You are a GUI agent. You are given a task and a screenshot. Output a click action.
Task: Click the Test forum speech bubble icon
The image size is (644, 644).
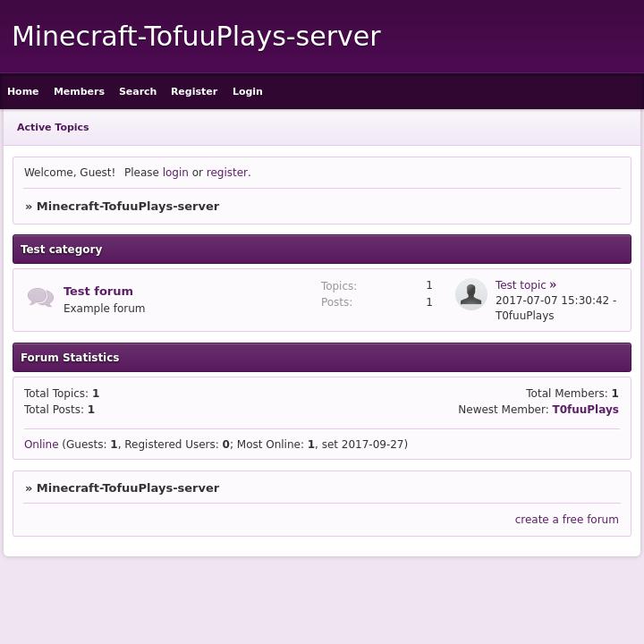click(40, 298)
